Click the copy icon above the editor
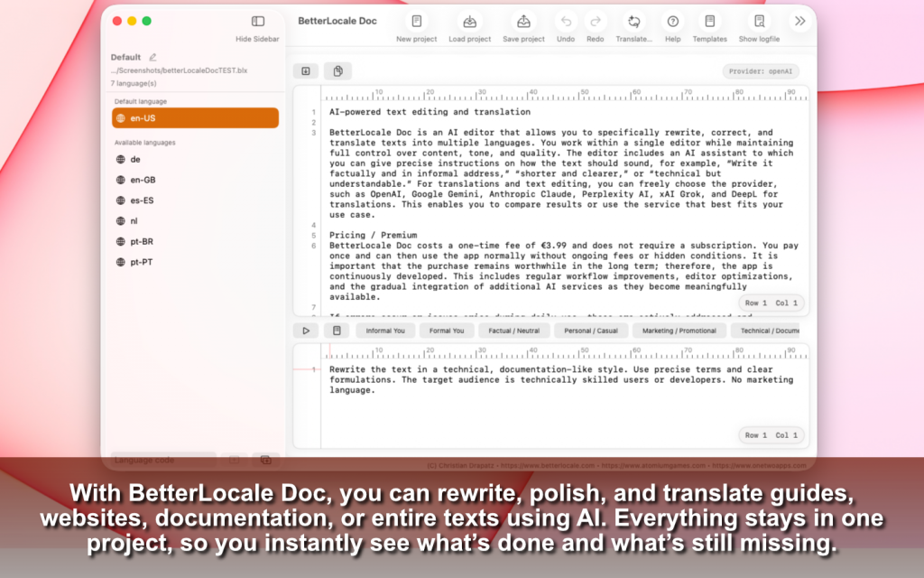The height and width of the screenshot is (578, 924). pos(337,71)
